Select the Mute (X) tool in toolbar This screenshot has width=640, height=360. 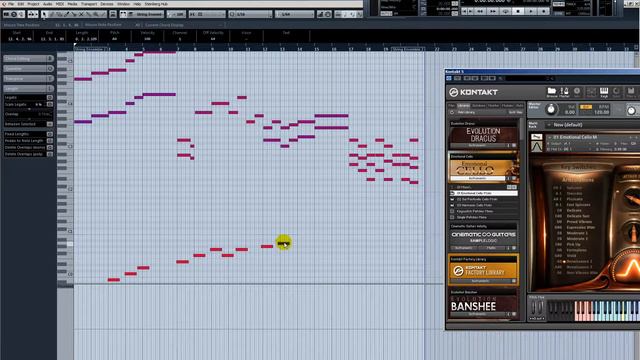pyautogui.click(x=81, y=14)
